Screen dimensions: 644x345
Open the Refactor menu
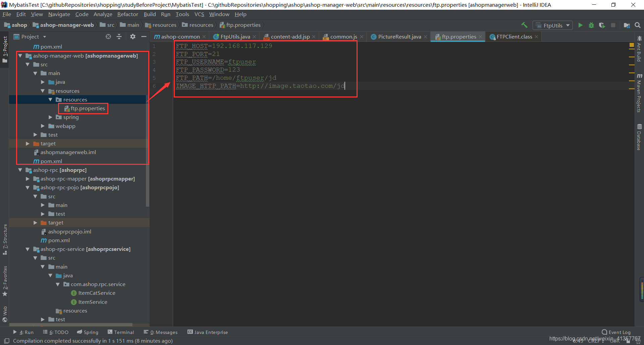click(x=127, y=14)
